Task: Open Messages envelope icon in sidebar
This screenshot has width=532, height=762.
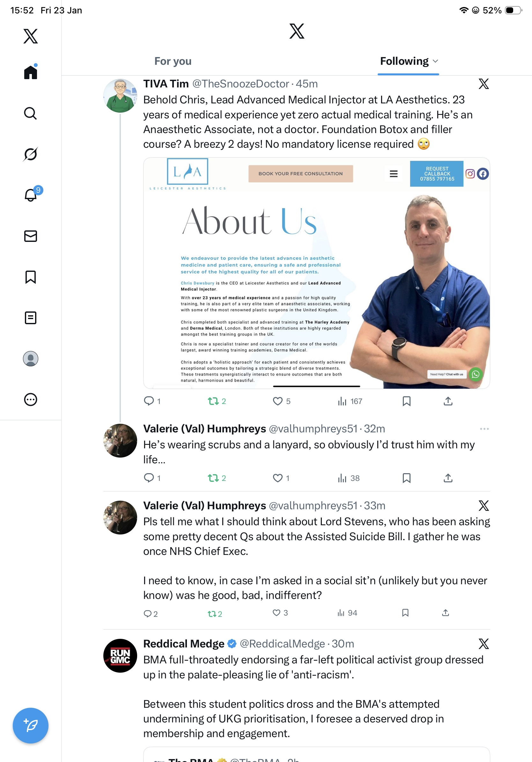Action: coord(31,236)
